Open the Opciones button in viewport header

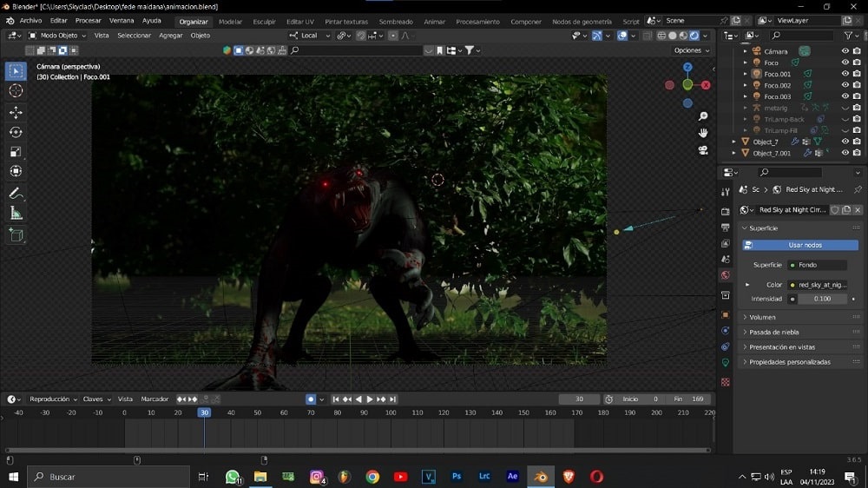point(692,50)
